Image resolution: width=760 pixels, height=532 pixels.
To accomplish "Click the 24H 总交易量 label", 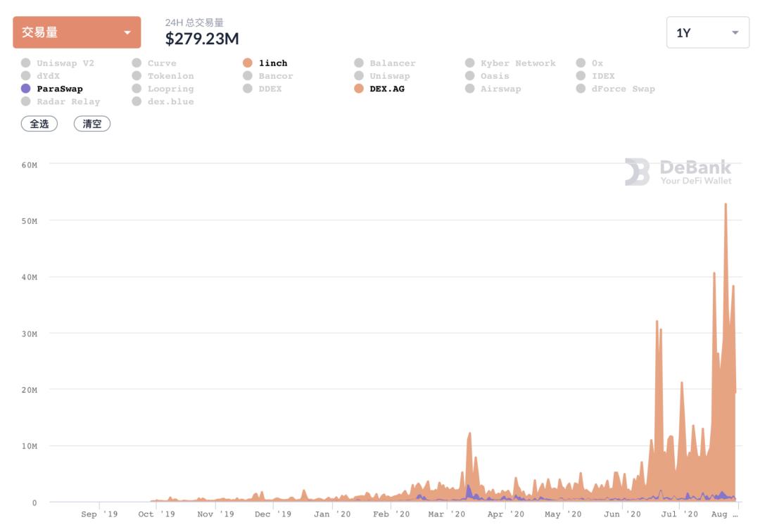I will (x=194, y=23).
